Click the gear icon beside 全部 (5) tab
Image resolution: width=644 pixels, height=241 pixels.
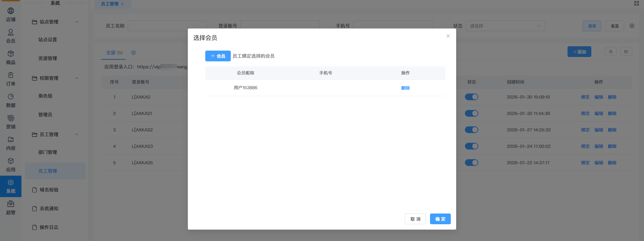(x=133, y=53)
